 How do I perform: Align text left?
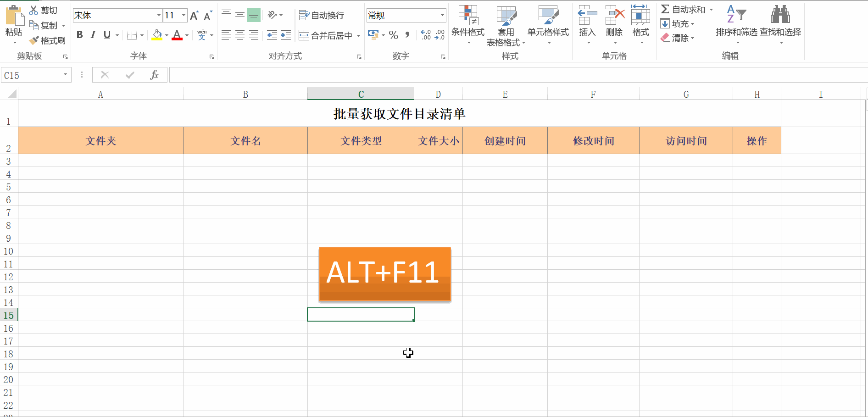pyautogui.click(x=226, y=35)
